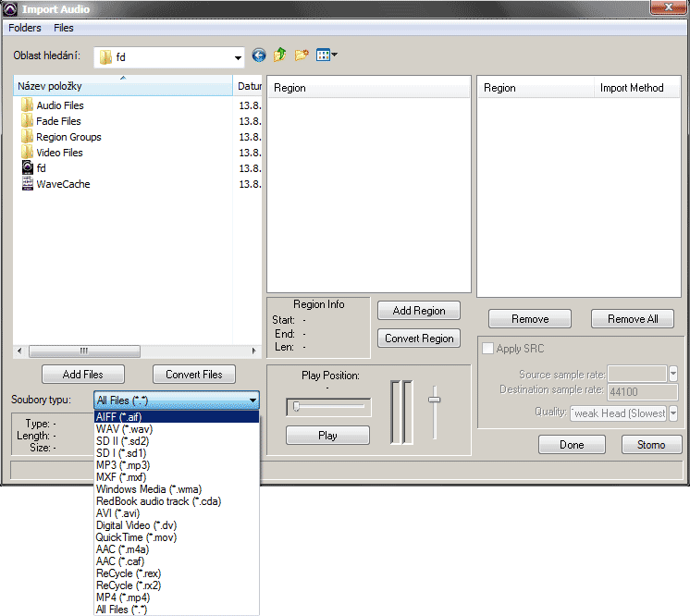Select the Fade Files folder icon
Image resolution: width=690 pixels, height=616 pixels.
27,120
